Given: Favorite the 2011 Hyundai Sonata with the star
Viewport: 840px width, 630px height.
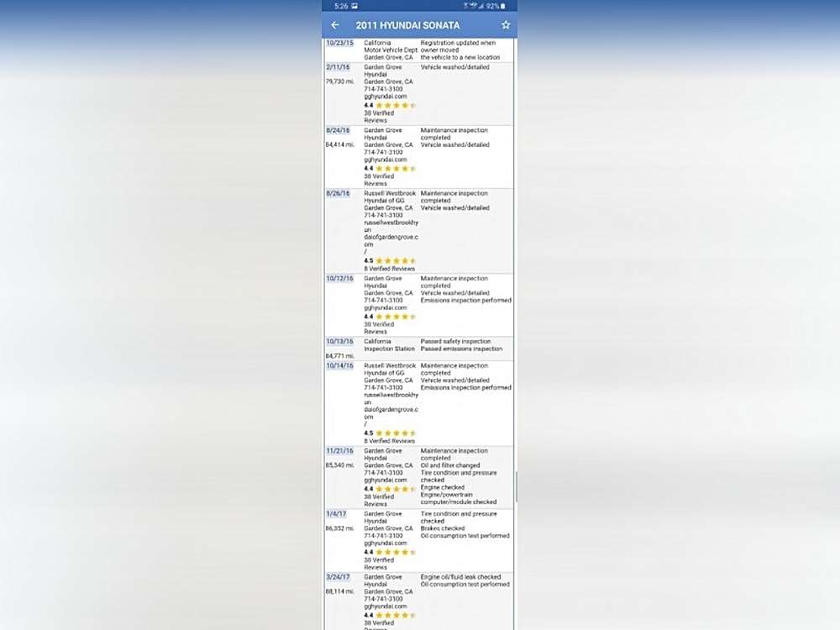Looking at the screenshot, I should 506,25.
